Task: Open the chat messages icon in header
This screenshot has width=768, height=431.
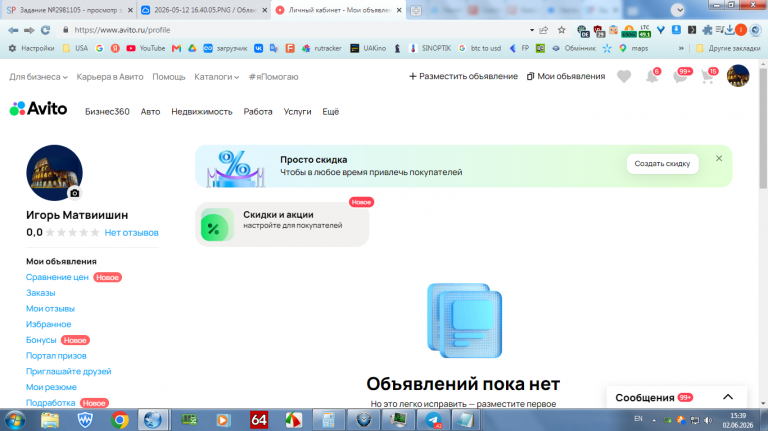Action: [x=681, y=76]
